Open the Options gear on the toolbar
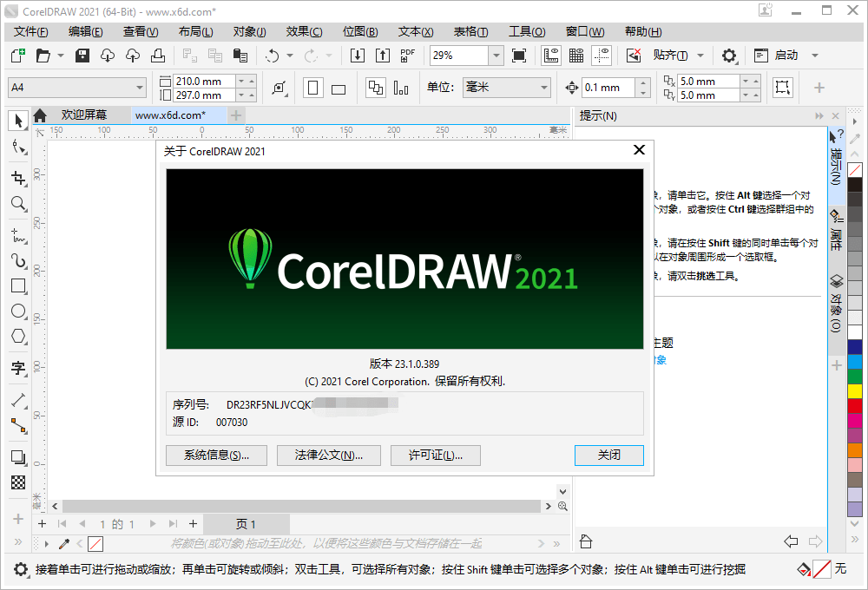The width and height of the screenshot is (868, 590). click(729, 56)
